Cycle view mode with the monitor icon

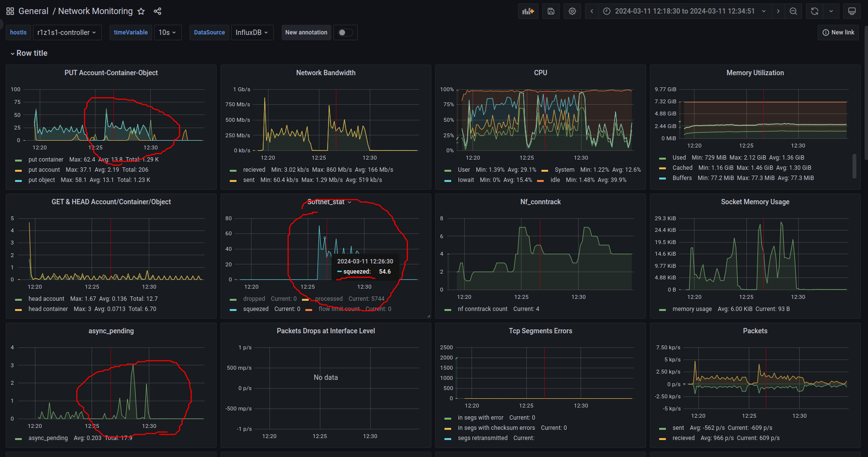coord(852,11)
